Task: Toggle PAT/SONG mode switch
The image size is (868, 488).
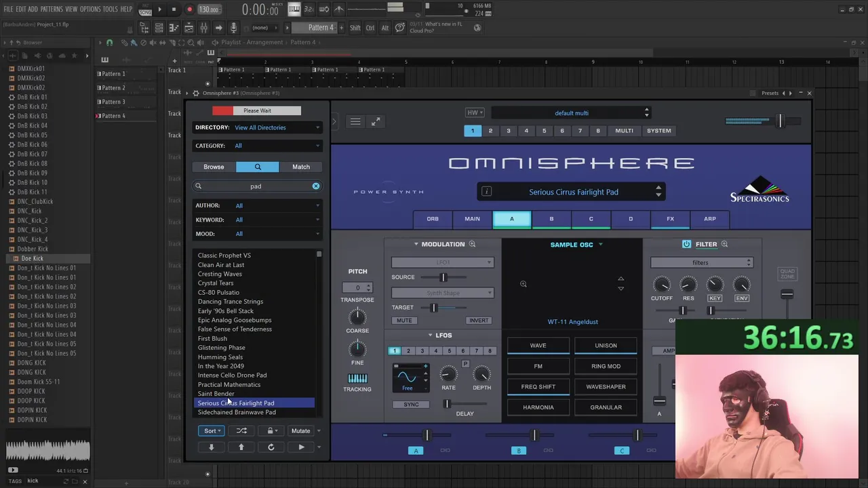Action: [145, 9]
